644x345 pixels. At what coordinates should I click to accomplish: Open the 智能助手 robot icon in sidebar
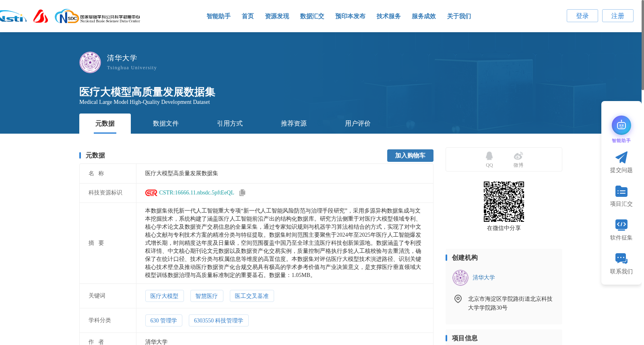621,126
